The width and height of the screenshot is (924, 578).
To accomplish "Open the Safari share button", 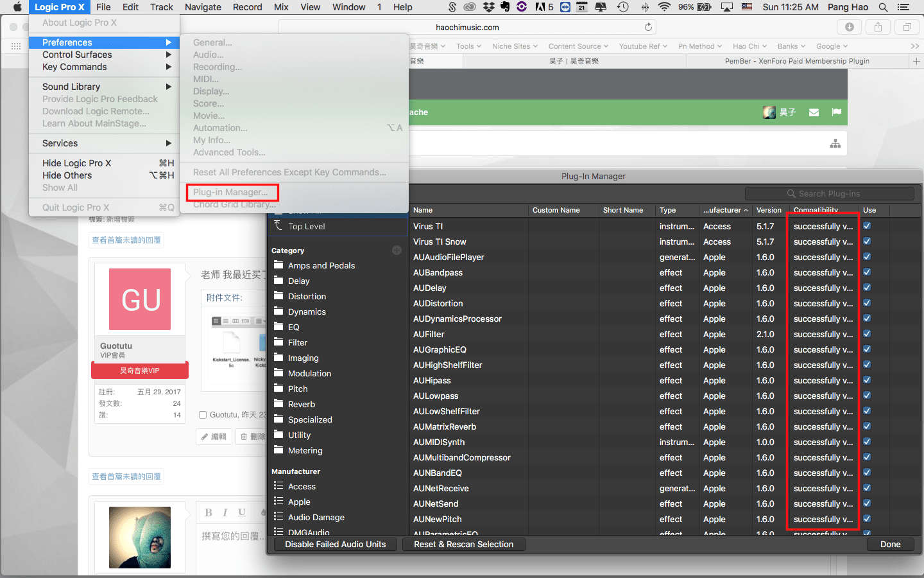I will (878, 27).
